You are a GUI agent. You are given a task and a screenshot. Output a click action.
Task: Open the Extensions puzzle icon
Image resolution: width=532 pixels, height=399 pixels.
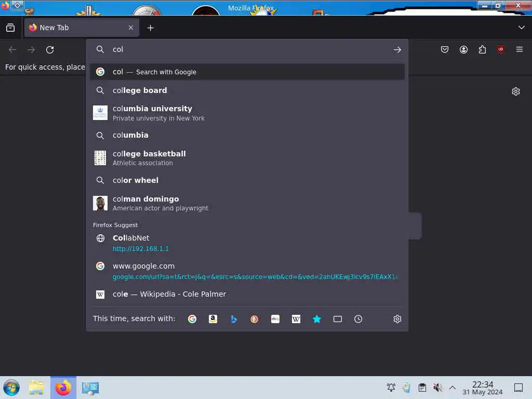tap(482, 49)
